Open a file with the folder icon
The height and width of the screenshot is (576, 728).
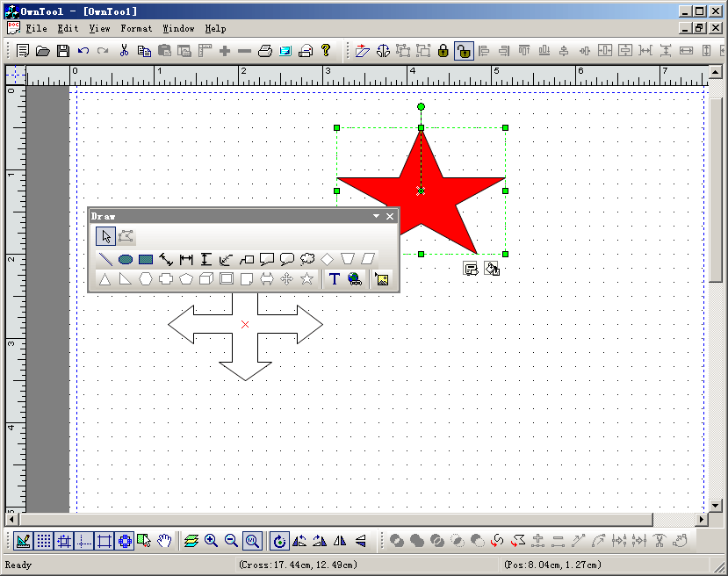[x=43, y=50]
